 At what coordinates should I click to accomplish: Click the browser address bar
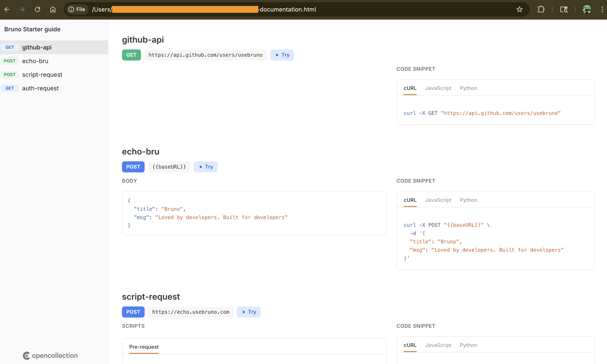[x=287, y=9]
